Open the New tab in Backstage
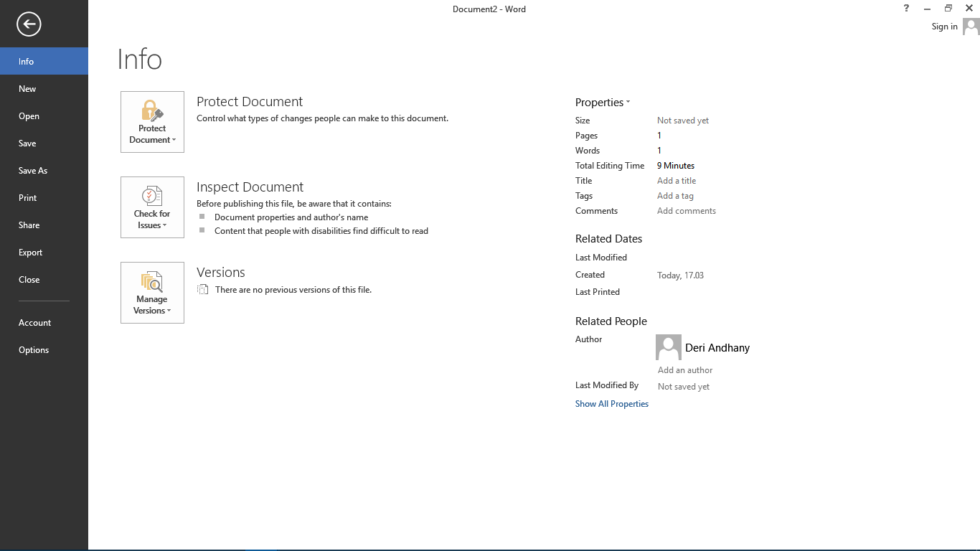The width and height of the screenshot is (980, 551). point(44,88)
